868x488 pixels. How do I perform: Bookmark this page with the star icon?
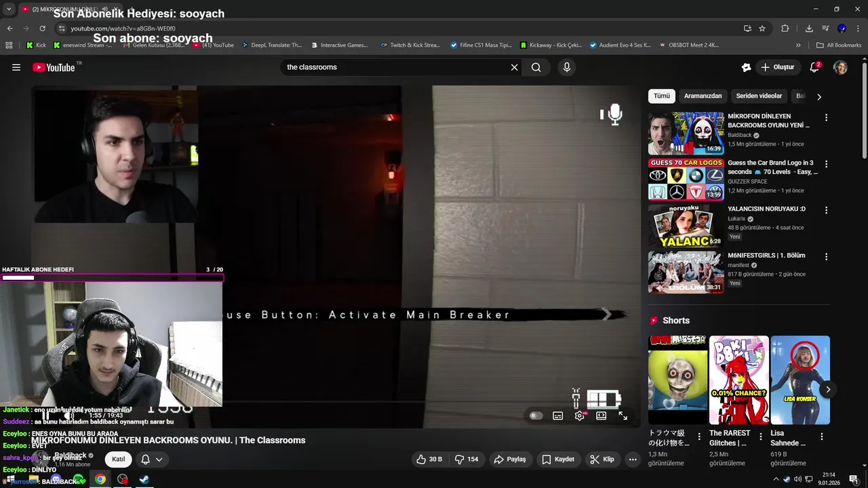point(762,28)
